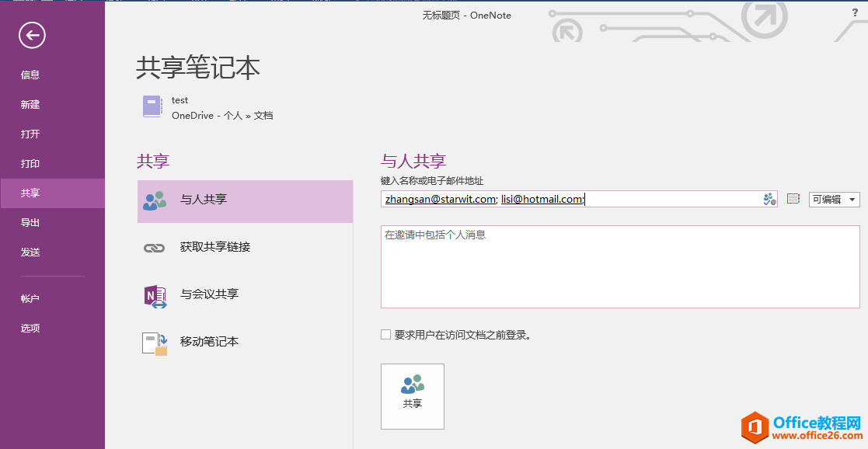This screenshot has width=868, height=449.
Task: Click the back arrow in the purple sidebar
Action: pos(30,35)
